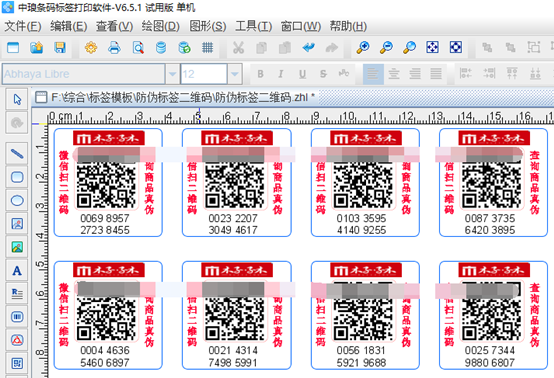Click the Print icon
Viewport: 554px width, 378px height.
114,47
